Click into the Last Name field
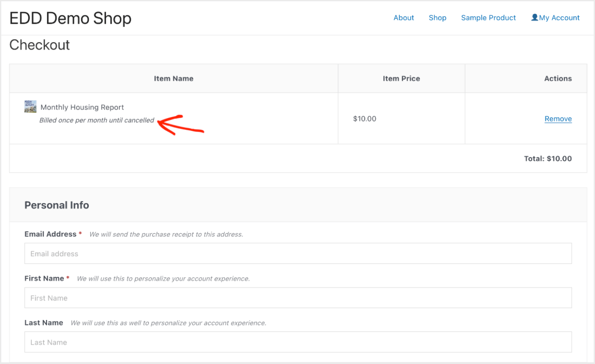Image resolution: width=595 pixels, height=364 pixels. [298, 342]
